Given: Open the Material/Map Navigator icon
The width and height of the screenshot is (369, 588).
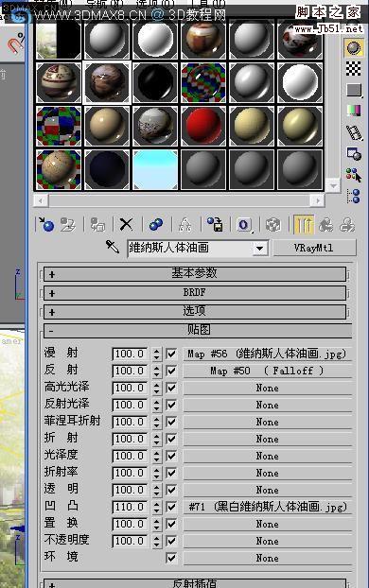Looking at the screenshot, I should click(354, 196).
